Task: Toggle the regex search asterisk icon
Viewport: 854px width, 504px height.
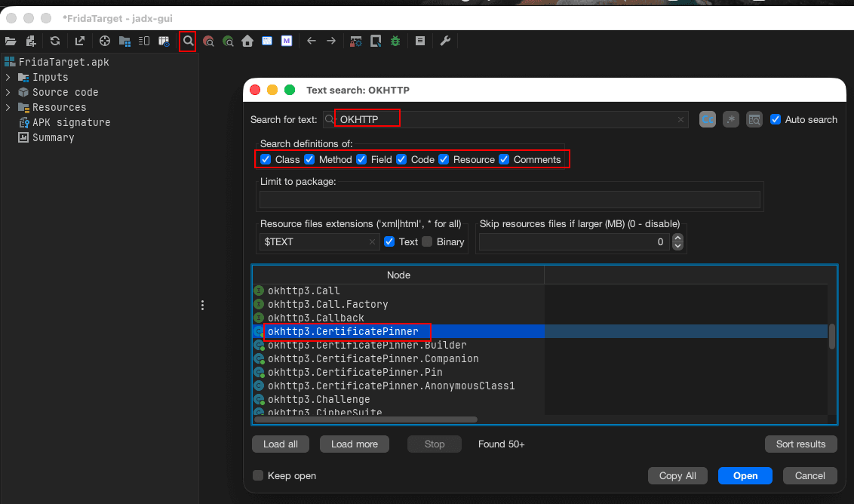Action: coord(731,119)
